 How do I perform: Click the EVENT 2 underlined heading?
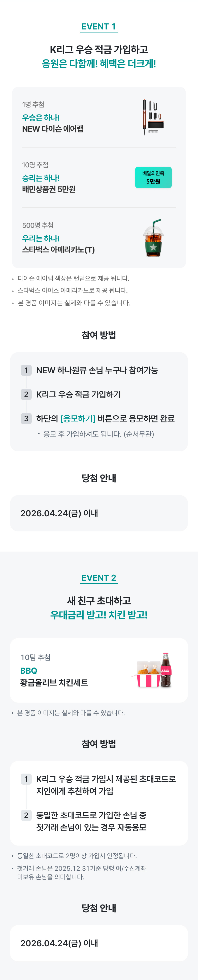pos(98,578)
